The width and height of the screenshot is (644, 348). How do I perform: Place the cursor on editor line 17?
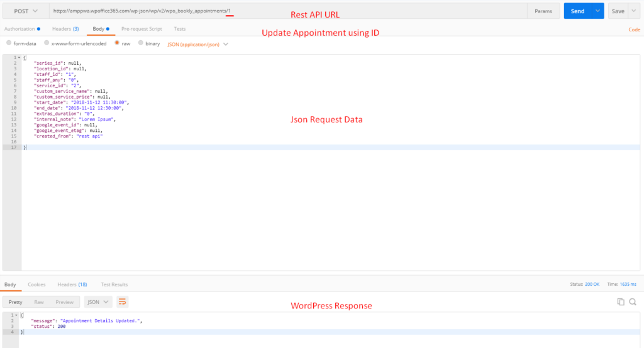tap(331, 148)
